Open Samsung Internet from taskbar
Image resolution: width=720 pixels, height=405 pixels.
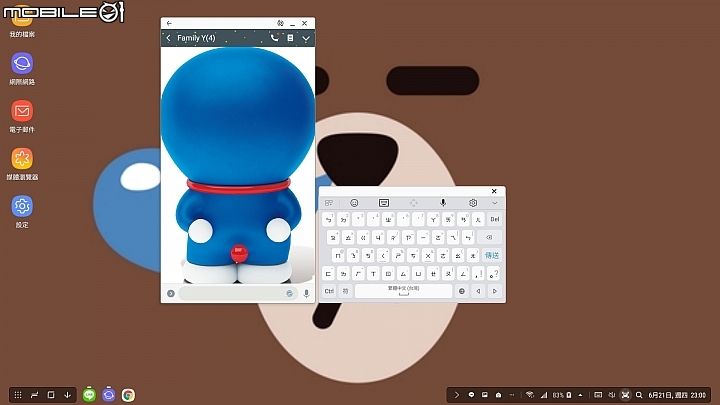(109, 394)
